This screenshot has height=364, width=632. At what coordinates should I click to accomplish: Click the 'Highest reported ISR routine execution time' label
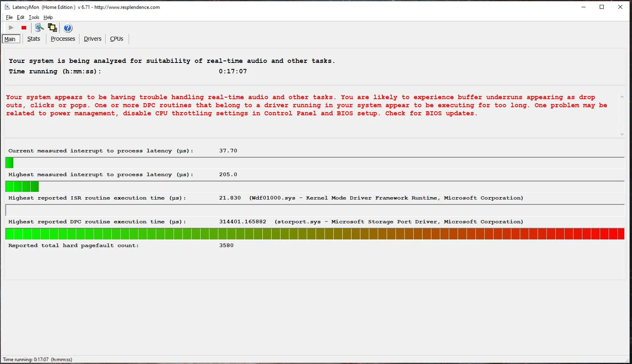coord(97,198)
